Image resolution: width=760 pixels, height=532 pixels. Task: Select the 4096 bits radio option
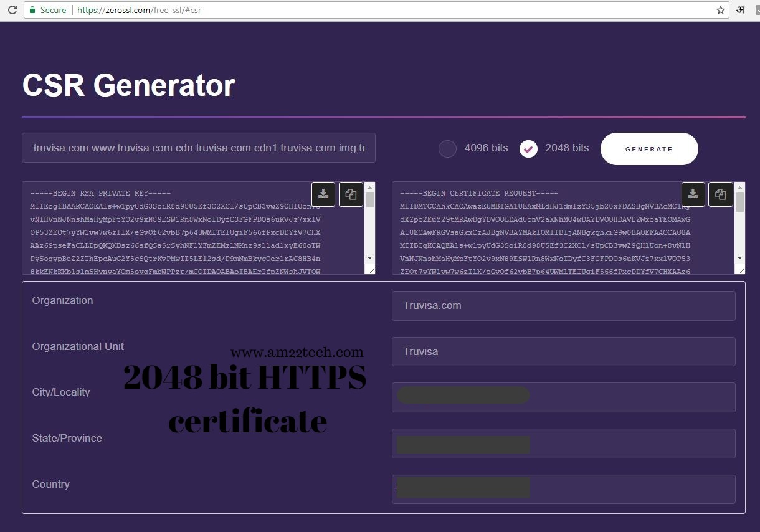(x=447, y=149)
